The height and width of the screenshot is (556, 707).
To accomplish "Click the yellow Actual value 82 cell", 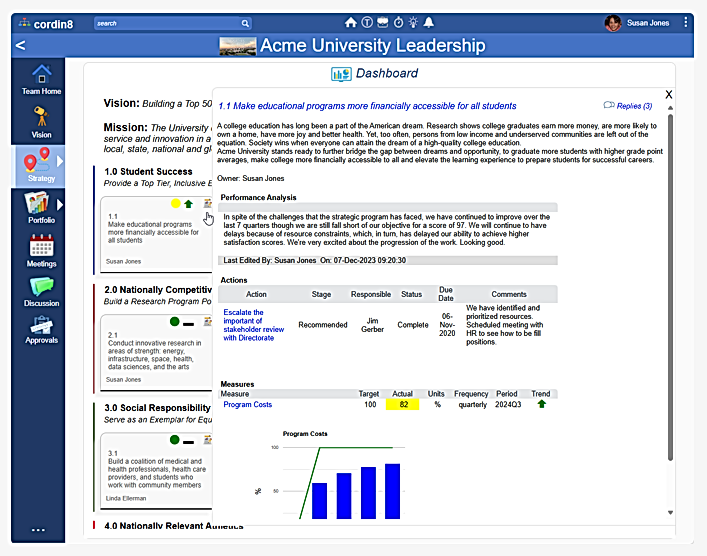I will click(x=403, y=404).
